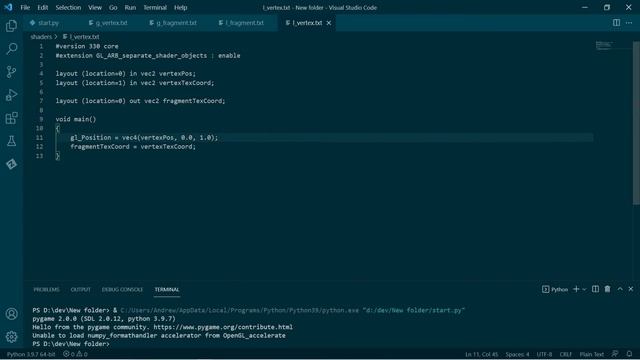Click the '#version 330 core' line
640x360 pixels.
tap(87, 46)
